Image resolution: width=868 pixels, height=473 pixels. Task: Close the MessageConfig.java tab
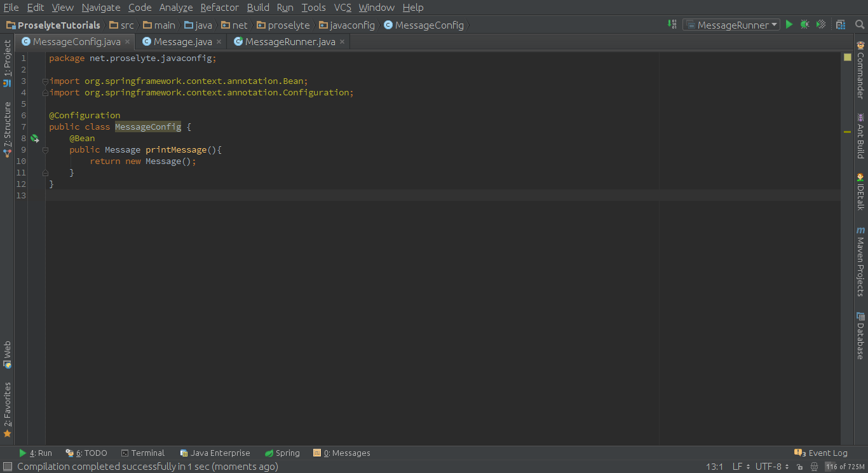click(x=127, y=42)
